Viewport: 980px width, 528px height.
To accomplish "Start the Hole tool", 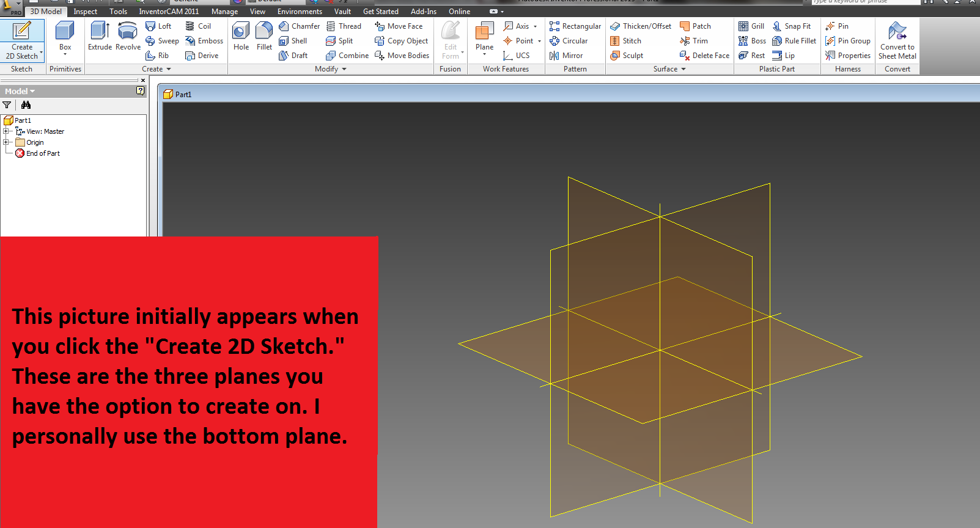I will (x=241, y=35).
